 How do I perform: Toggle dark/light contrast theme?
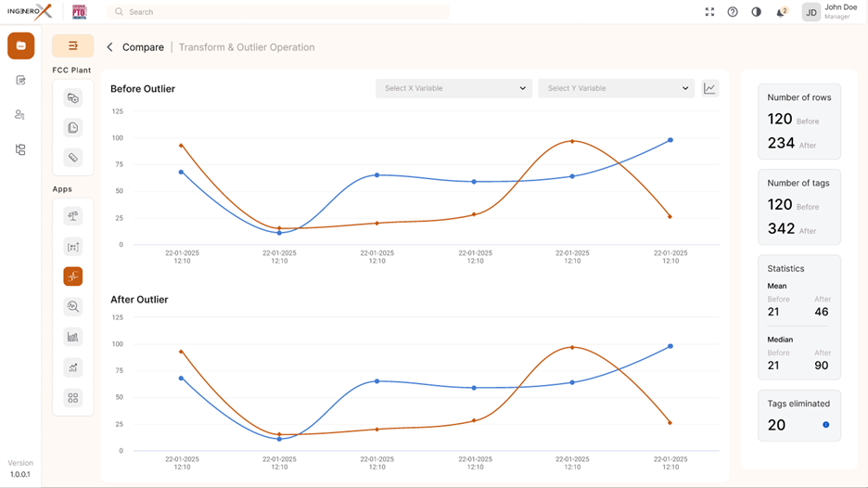coord(757,12)
